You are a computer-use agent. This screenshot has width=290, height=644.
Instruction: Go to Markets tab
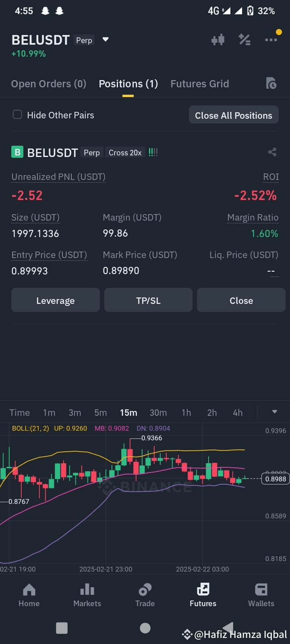tap(87, 595)
